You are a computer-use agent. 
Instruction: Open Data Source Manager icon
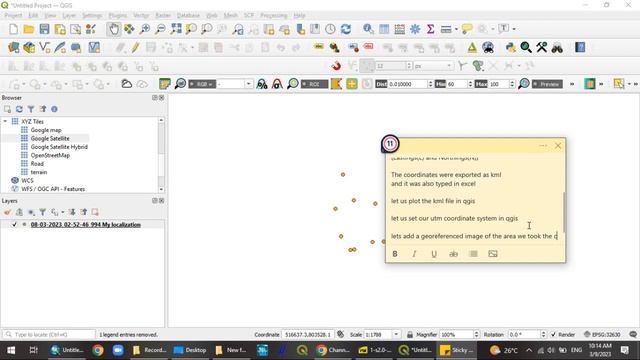point(13,48)
